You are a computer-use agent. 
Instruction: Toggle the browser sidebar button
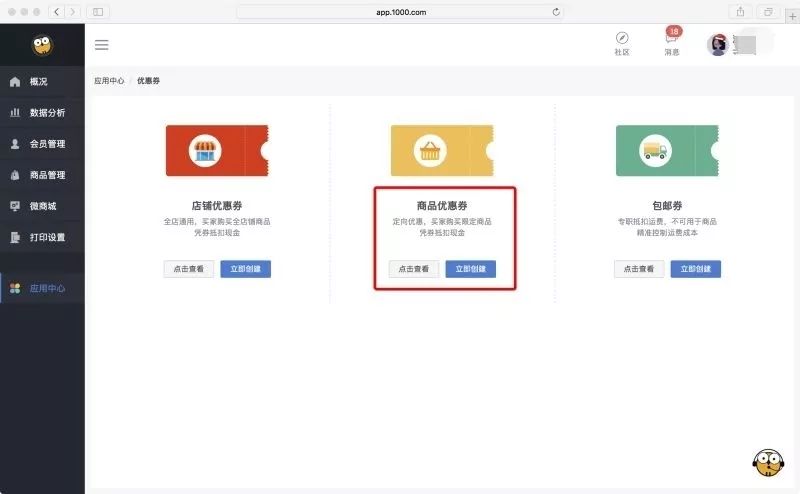98,12
